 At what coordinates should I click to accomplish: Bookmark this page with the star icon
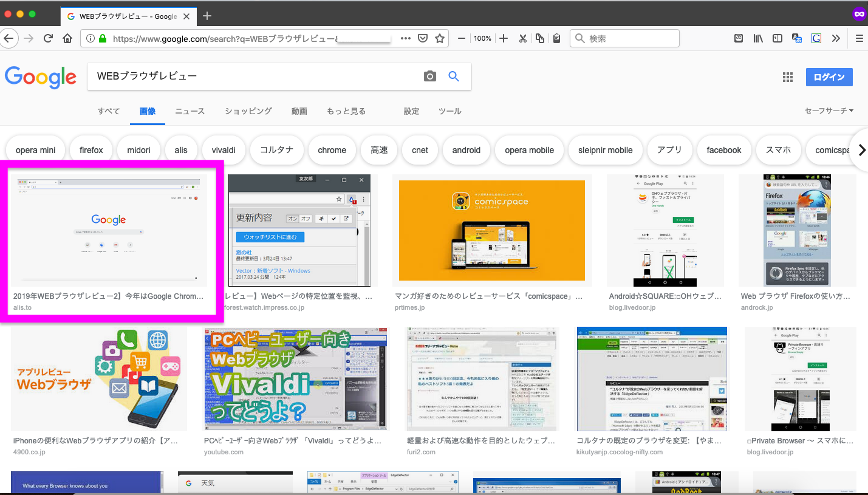click(440, 38)
